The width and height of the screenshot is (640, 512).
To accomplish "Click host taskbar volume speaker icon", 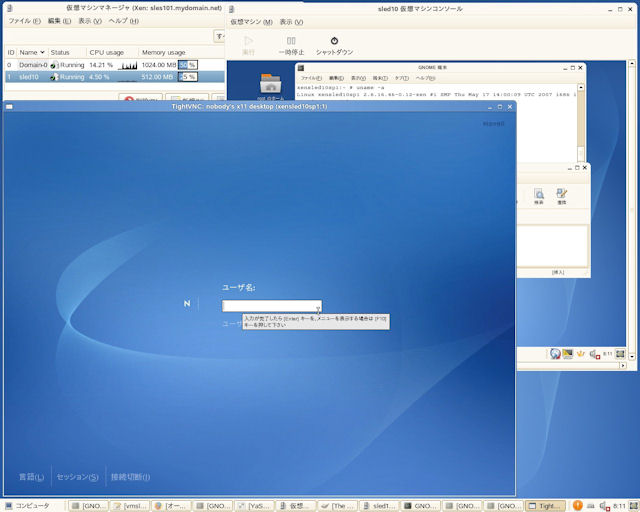I will click(x=604, y=506).
